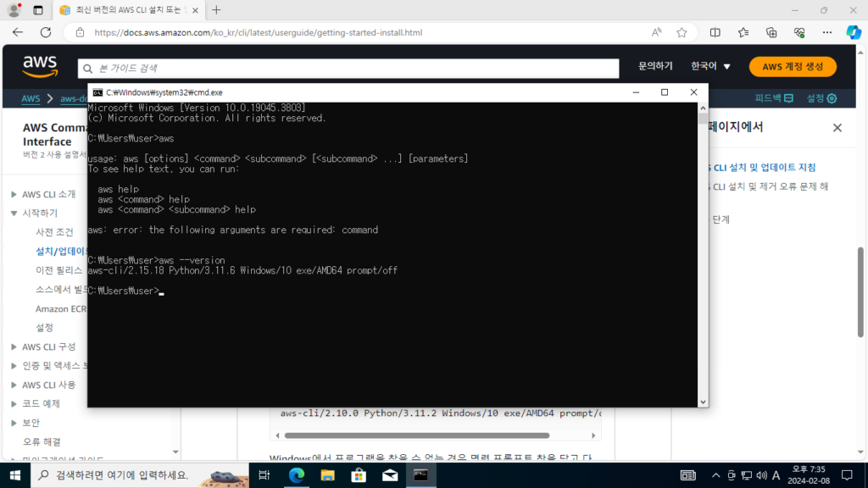Open volume control in system tray
The width and height of the screenshot is (868, 488).
click(x=762, y=475)
